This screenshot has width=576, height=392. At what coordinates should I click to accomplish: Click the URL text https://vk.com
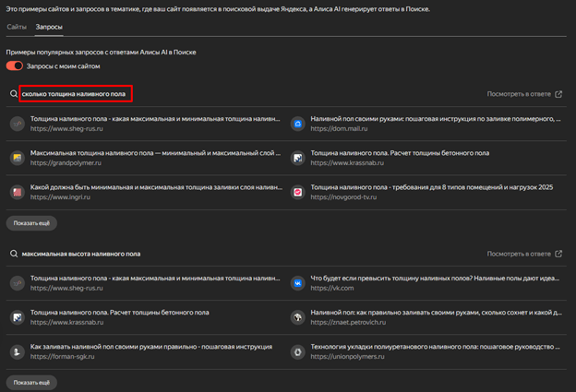tap(332, 288)
